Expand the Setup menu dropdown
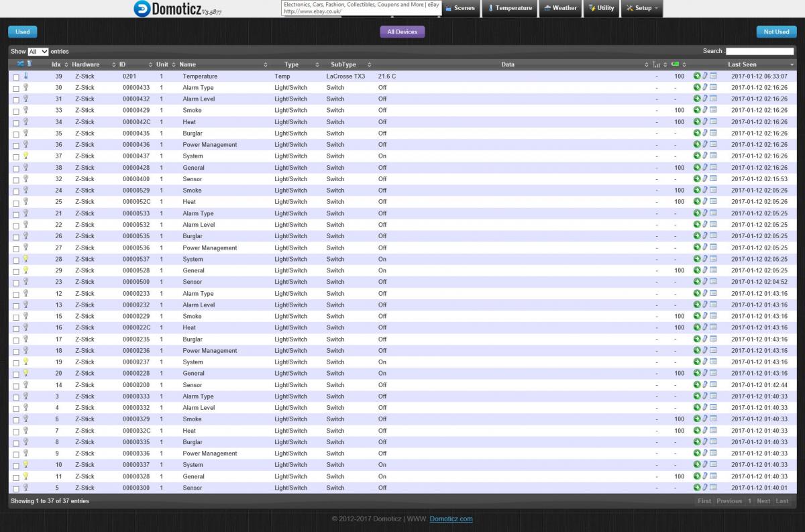 [642, 8]
